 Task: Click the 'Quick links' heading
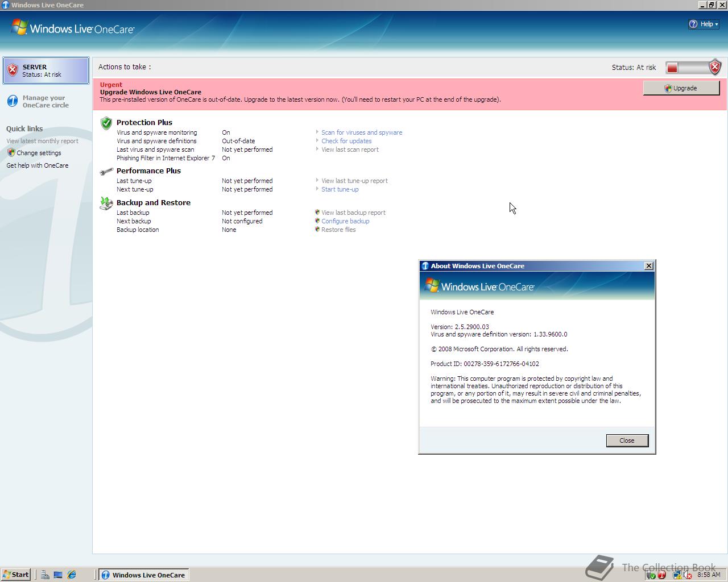[24, 129]
